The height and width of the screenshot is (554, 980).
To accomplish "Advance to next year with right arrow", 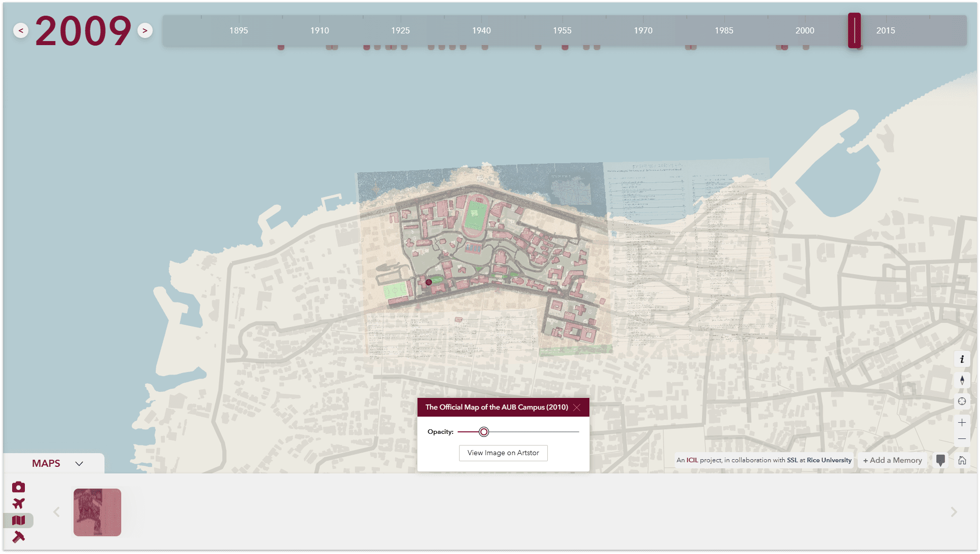I will click(145, 30).
